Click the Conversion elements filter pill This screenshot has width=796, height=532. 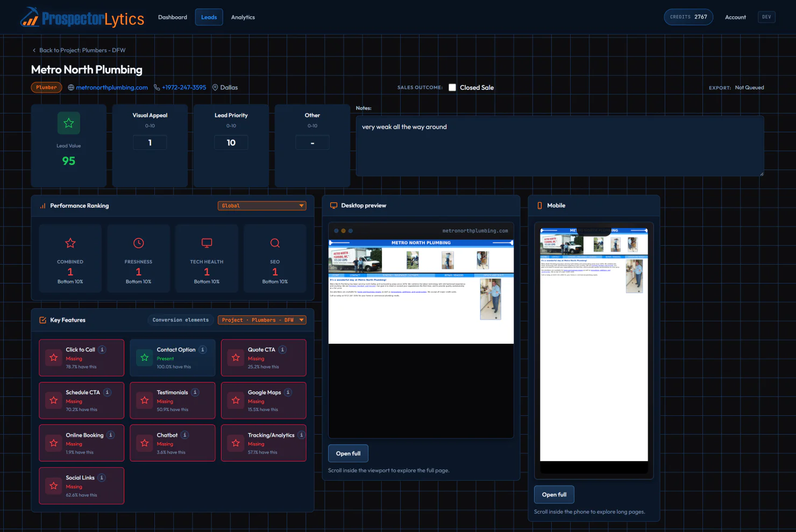pyautogui.click(x=181, y=320)
